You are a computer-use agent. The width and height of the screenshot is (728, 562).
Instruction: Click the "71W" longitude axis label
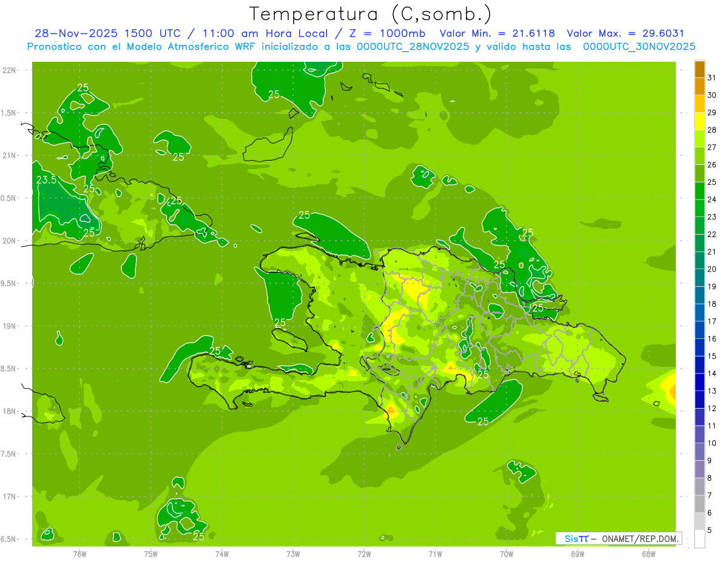435,554
